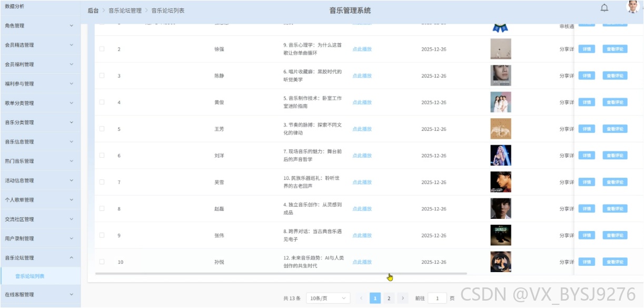This screenshot has height=308, width=644.
Task: Open cover thumbnail in 陈静 row
Action: tap(501, 75)
